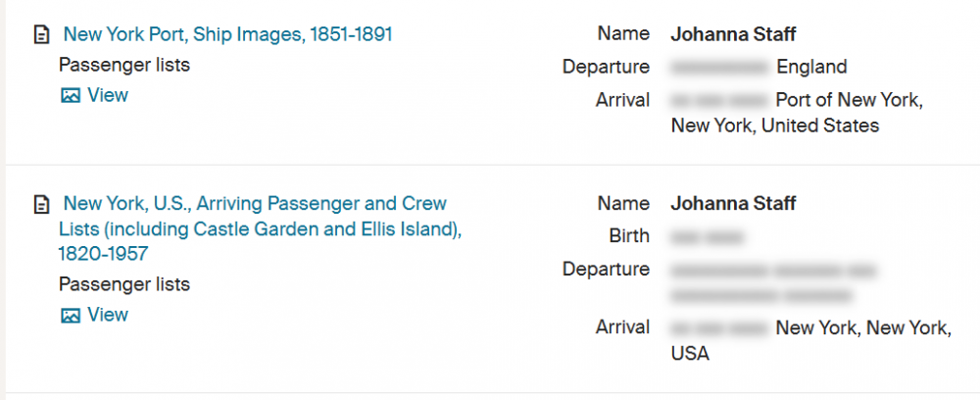Screen dimensions: 980x400
Task: Click 'New York, New York, USA' arrival text
Action: (862, 327)
